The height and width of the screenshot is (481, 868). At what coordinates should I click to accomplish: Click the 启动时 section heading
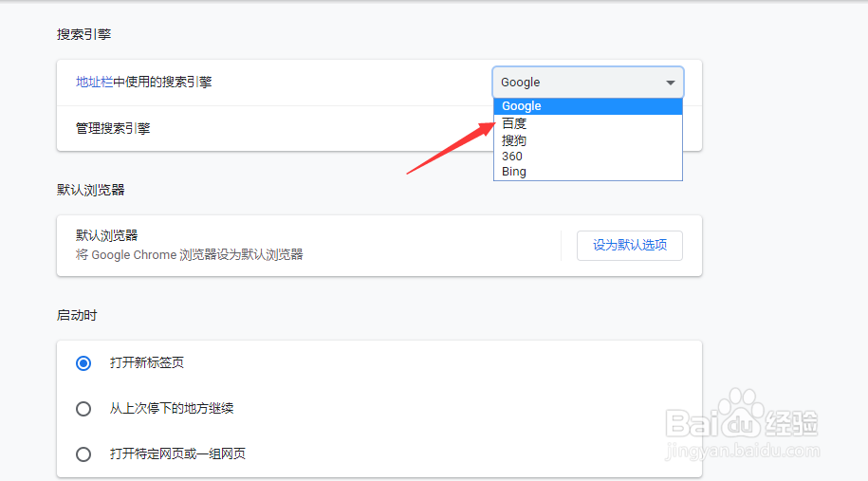point(77,316)
